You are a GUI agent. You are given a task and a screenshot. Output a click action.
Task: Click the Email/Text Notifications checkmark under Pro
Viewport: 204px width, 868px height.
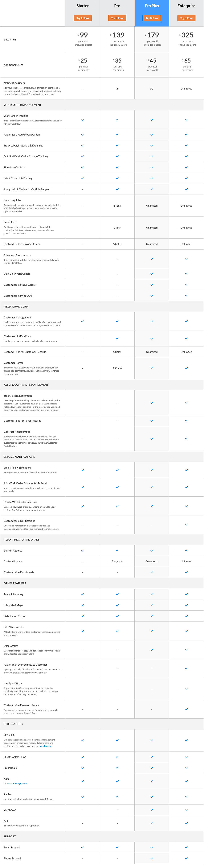[x=117, y=470]
